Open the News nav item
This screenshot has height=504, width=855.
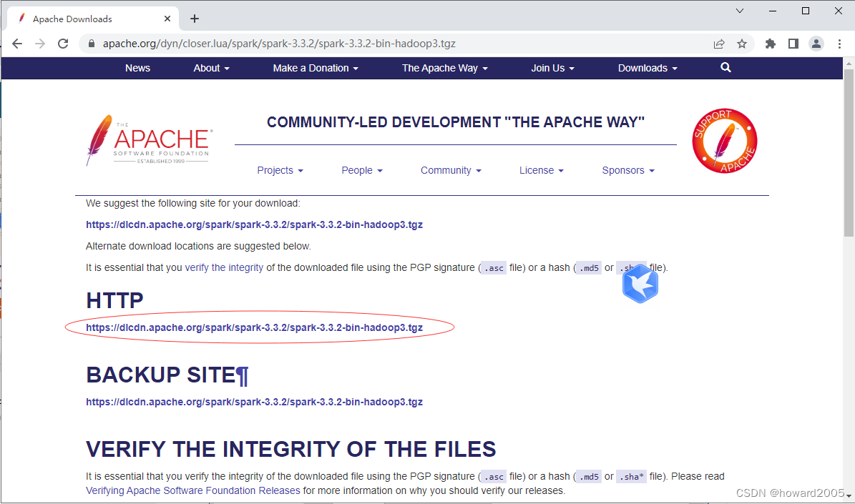(137, 68)
